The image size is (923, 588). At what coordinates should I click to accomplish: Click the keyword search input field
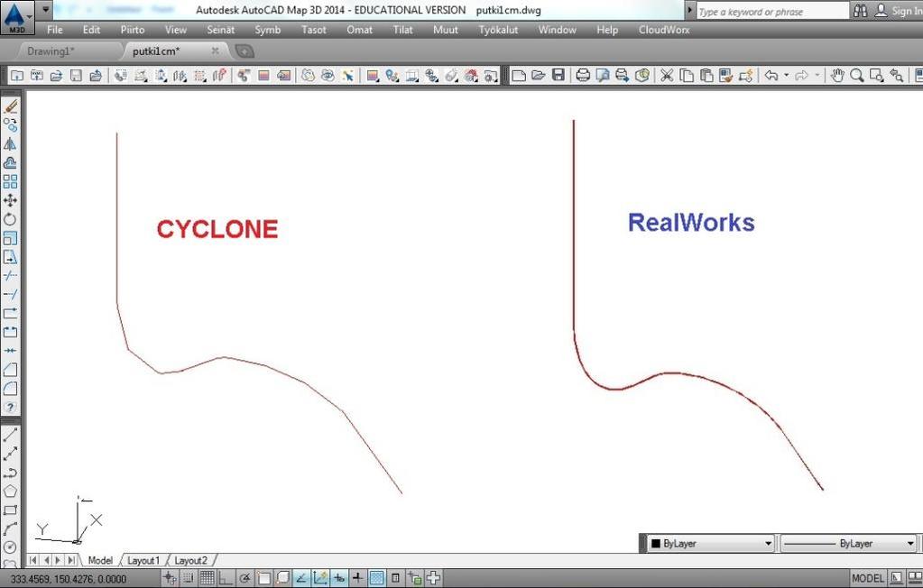[x=772, y=11]
